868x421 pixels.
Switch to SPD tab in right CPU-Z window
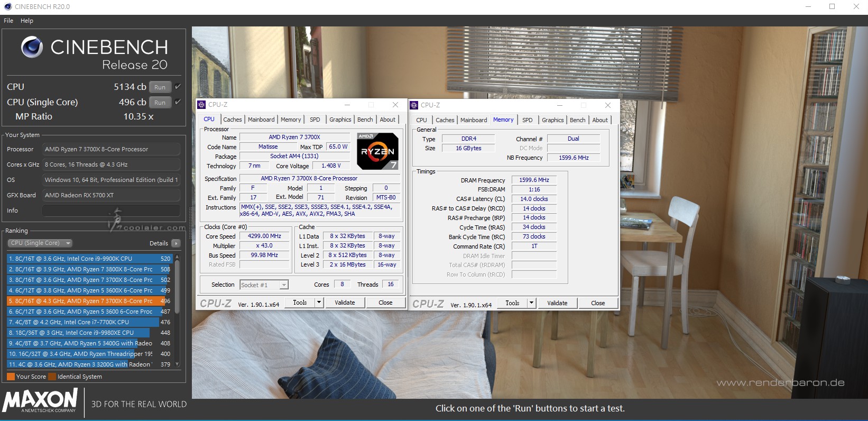528,120
